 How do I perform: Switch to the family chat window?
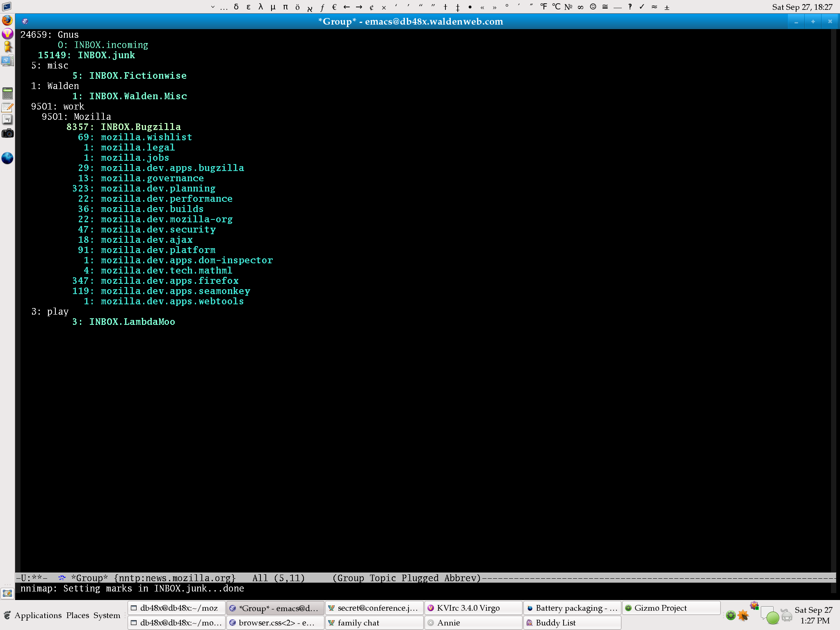coord(374,623)
